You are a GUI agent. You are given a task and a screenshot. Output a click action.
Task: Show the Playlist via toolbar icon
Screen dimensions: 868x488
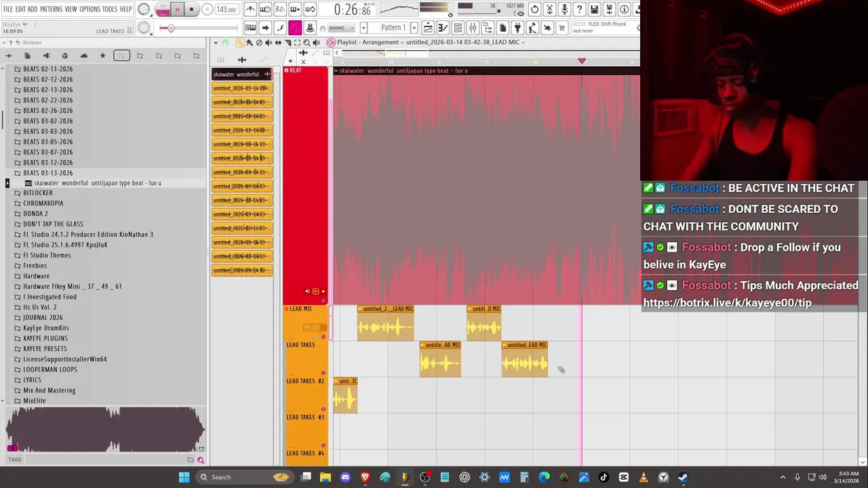pyautogui.click(x=428, y=28)
